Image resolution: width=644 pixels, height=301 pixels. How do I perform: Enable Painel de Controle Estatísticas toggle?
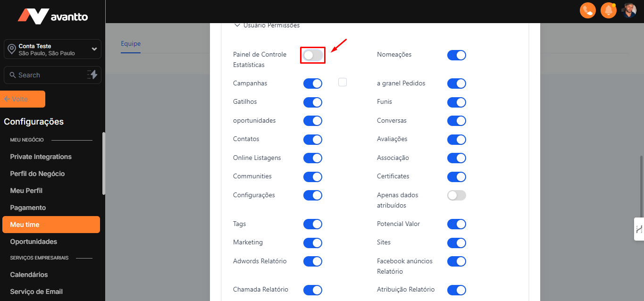[x=313, y=55]
